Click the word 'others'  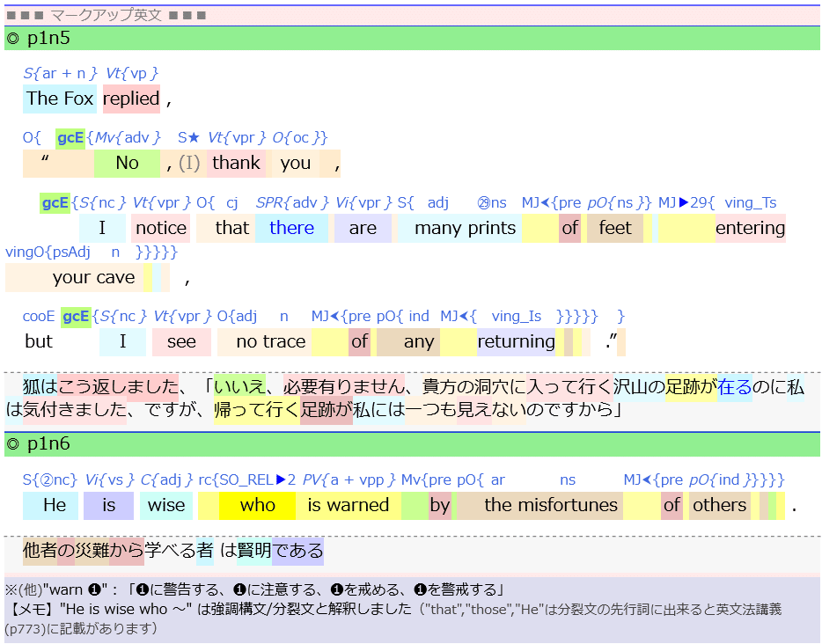[719, 505]
